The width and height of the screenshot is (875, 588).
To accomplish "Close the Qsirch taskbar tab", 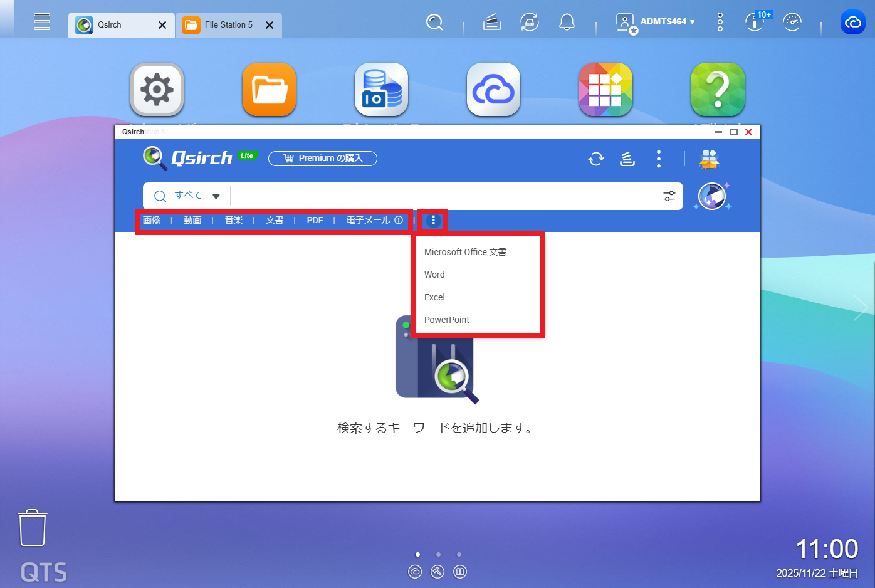I will (x=162, y=25).
